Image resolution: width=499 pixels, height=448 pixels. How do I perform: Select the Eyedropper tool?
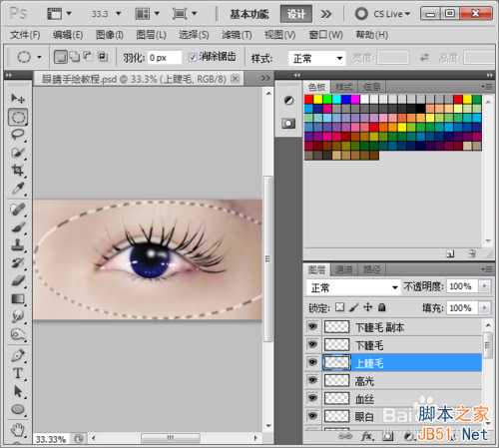18,189
